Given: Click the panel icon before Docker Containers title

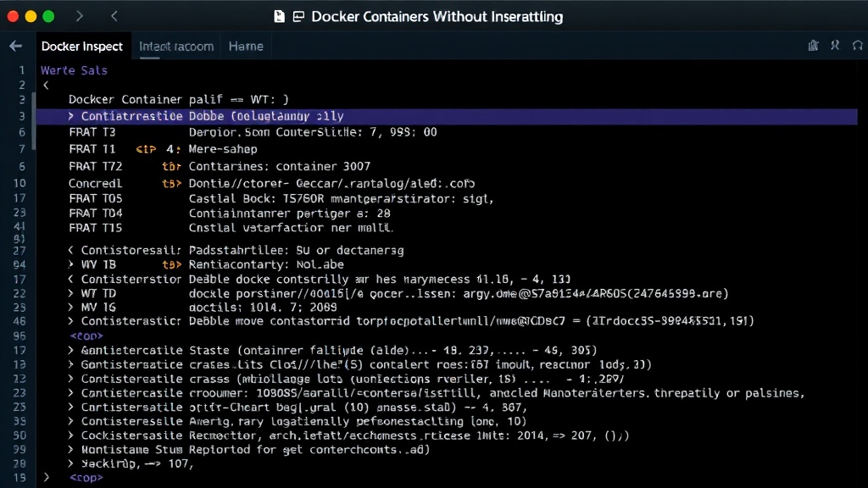Looking at the screenshot, I should tap(298, 17).
